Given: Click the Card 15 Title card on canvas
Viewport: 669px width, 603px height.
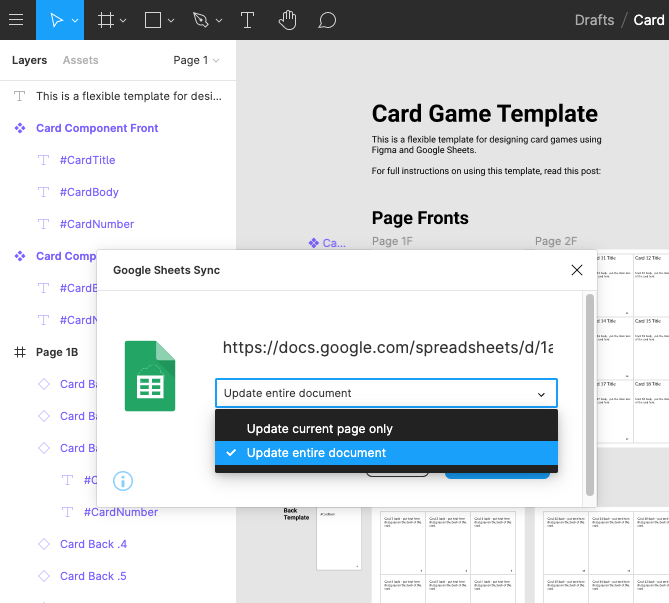Looking at the screenshot, I should click(x=651, y=348).
